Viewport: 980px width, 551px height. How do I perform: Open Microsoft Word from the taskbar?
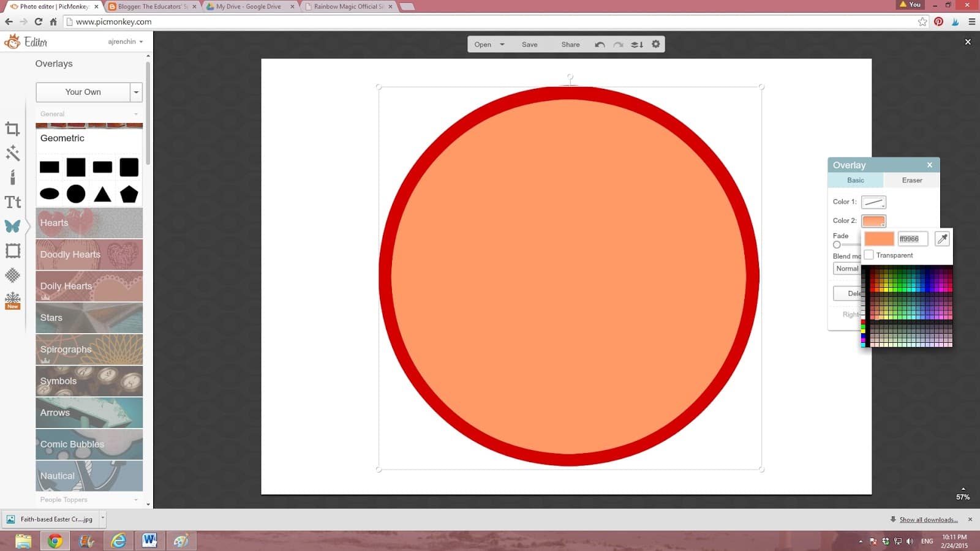pos(149,541)
